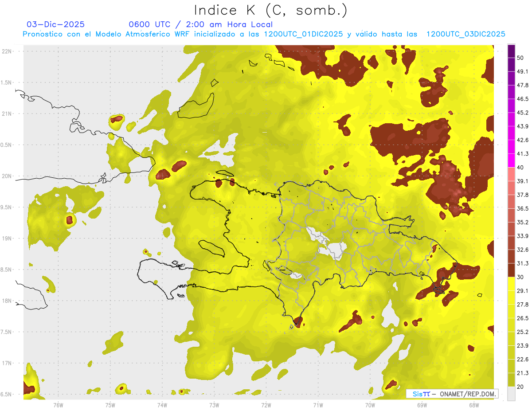Pick the bright yellow colorbar swatch below 30
The image size is (532, 411).
click(x=512, y=284)
